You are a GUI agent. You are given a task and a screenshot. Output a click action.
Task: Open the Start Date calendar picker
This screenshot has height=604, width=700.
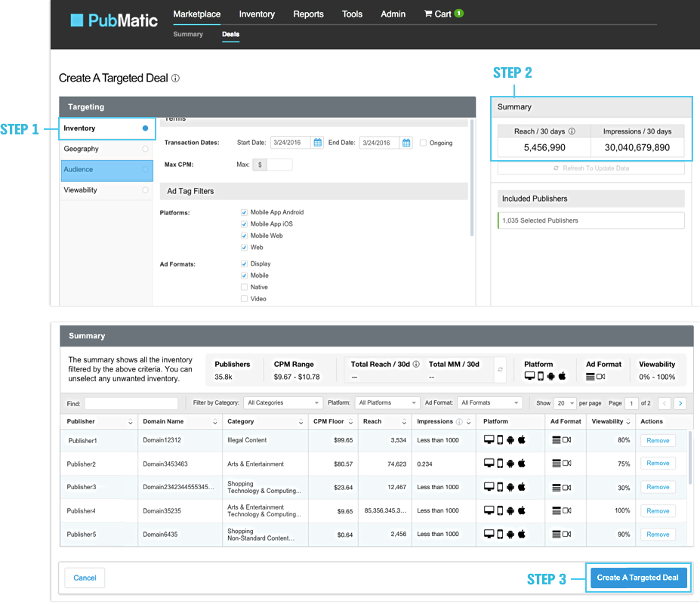click(318, 143)
